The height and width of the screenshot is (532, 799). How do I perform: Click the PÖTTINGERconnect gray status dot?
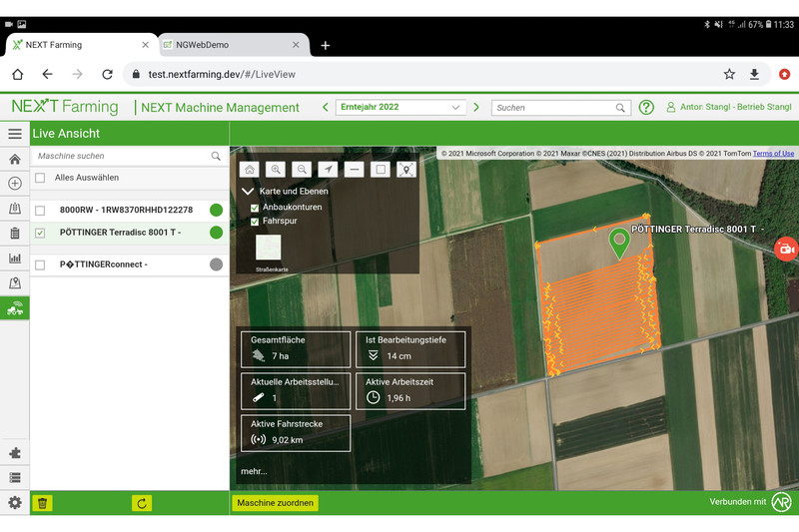click(216, 265)
